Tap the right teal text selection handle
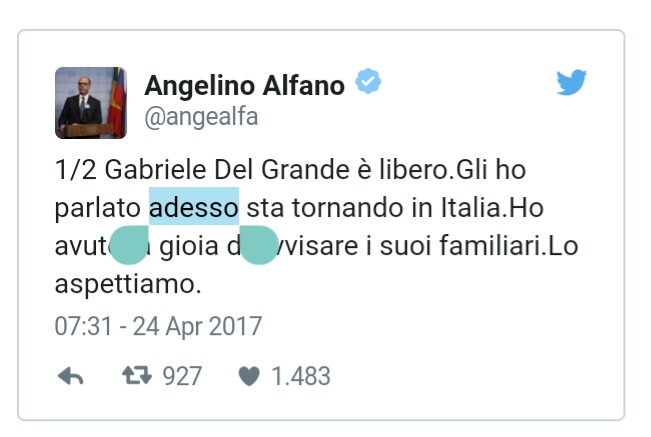The width and height of the screenshot is (651, 437). [x=258, y=245]
